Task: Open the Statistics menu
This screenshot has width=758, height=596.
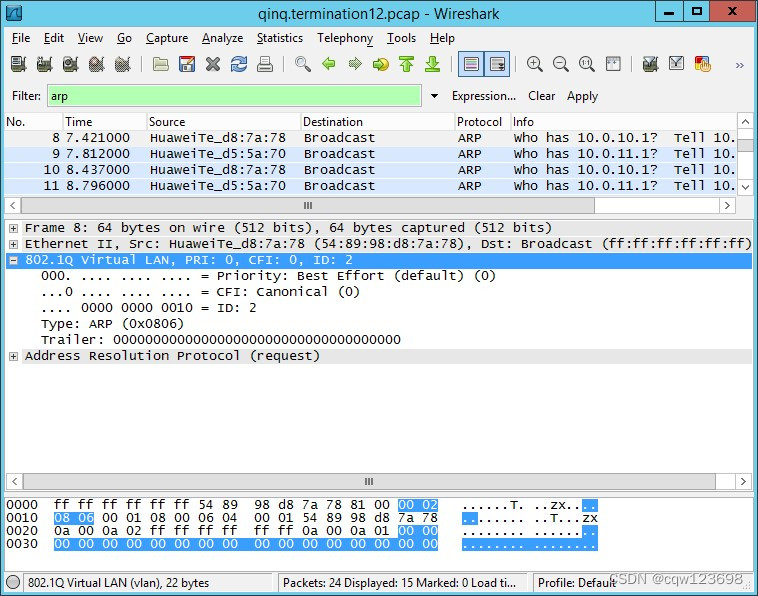Action: [x=280, y=38]
